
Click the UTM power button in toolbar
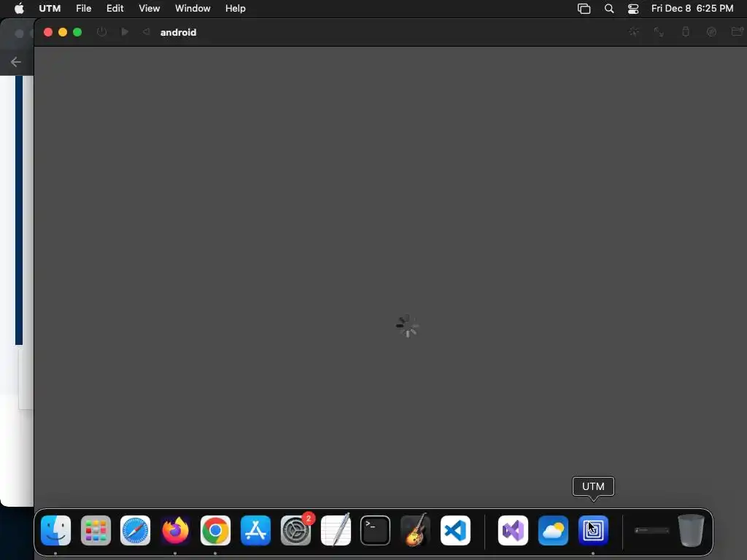click(x=101, y=32)
